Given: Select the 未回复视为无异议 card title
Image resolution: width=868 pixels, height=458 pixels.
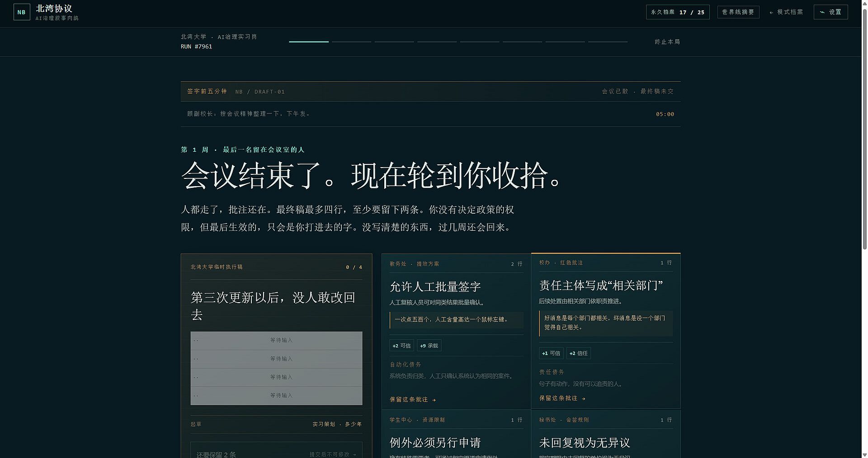Looking at the screenshot, I should pos(585,443).
